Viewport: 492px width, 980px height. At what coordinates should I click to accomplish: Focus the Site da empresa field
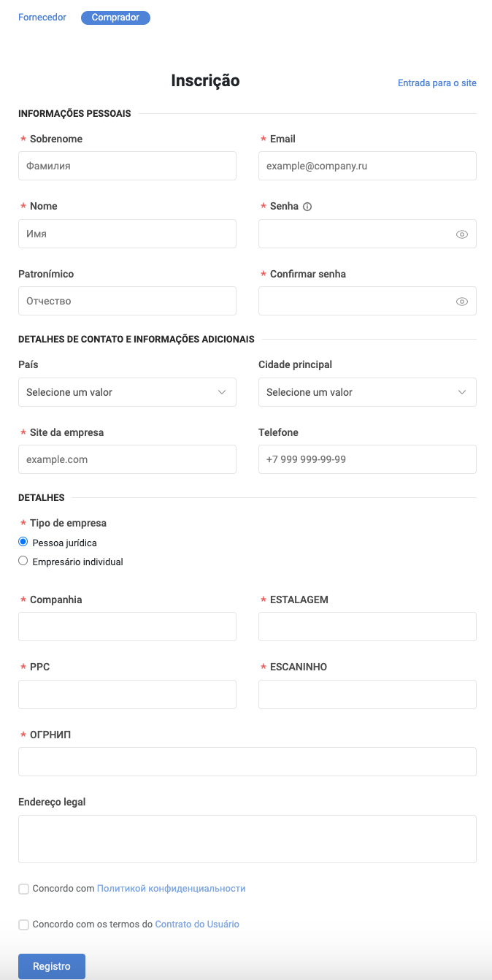(127, 459)
